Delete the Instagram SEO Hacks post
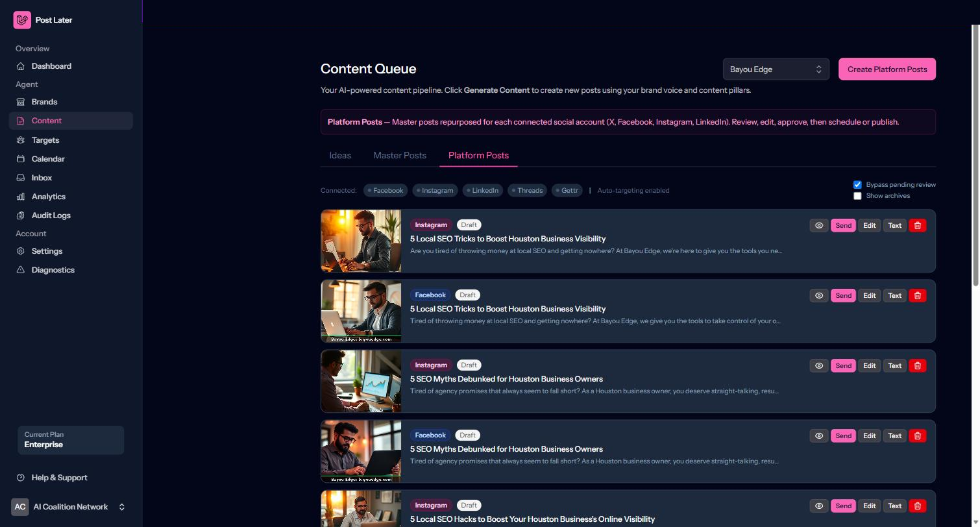This screenshot has height=527, width=980. 918,506
